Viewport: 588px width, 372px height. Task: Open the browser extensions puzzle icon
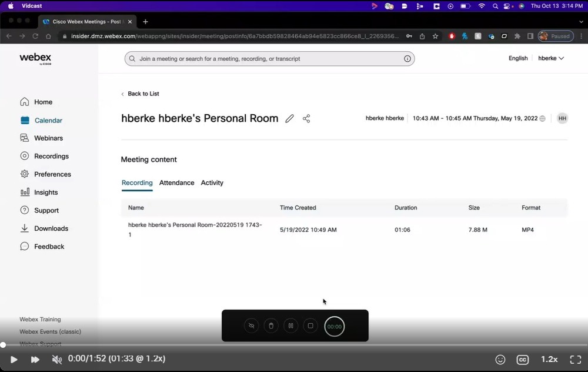517,36
